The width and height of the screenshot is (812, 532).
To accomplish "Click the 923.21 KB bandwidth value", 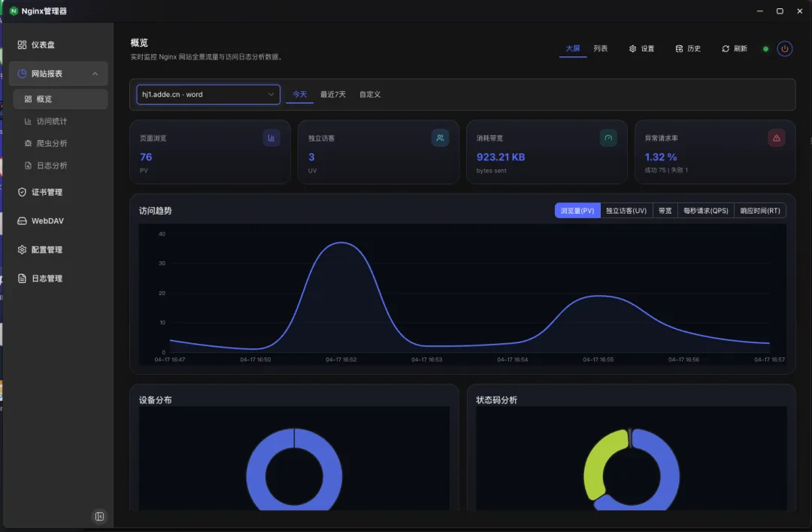I will tap(501, 157).
